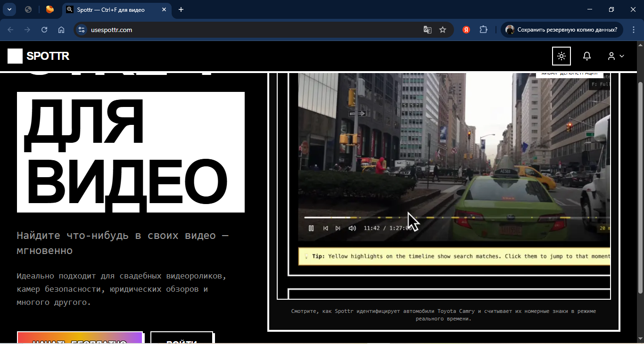The width and height of the screenshot is (644, 344).
Task: Open Chrome three-dot menu
Action: 633,30
